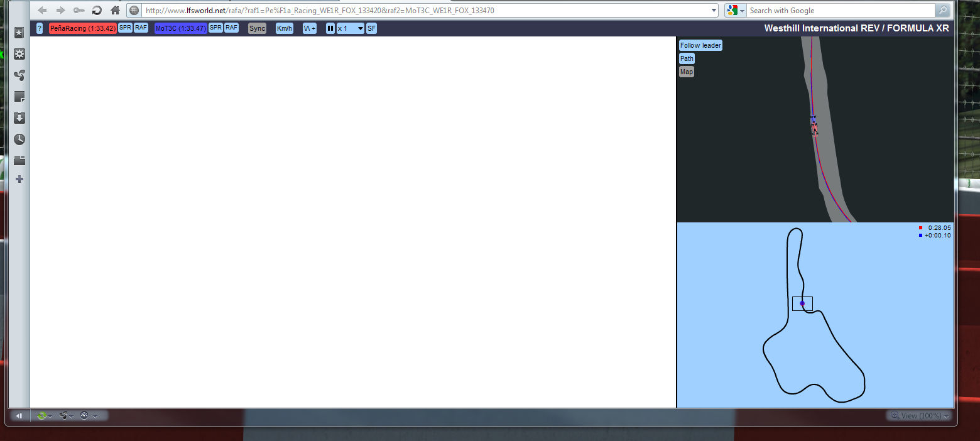
Task: Click the cars on the zoomed track view
Action: [x=814, y=125]
